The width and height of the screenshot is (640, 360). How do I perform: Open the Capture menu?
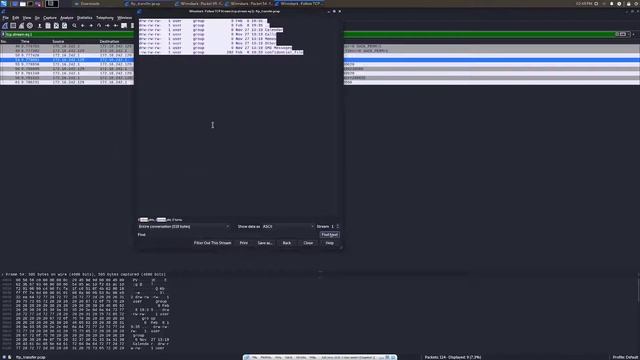pyautogui.click(x=50, y=18)
